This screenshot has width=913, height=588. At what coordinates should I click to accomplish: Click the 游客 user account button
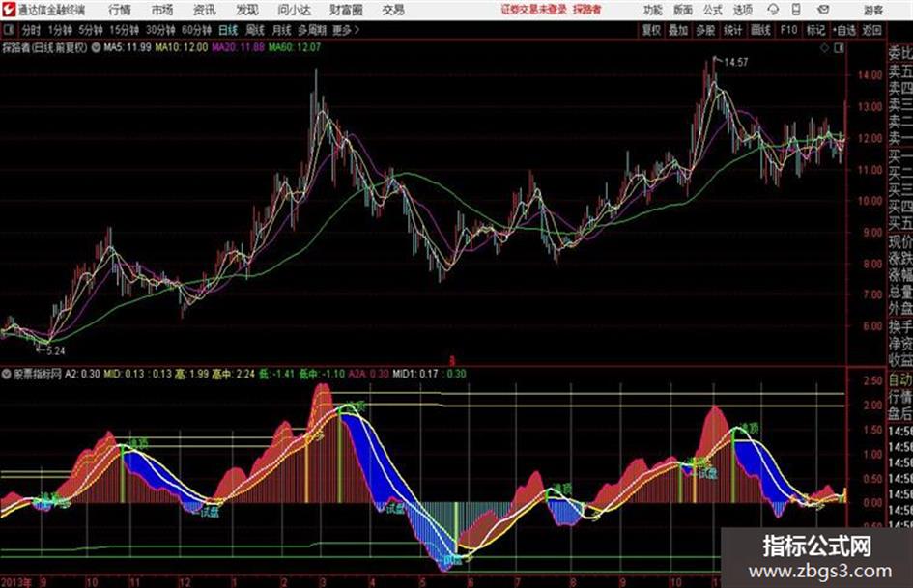click(873, 10)
